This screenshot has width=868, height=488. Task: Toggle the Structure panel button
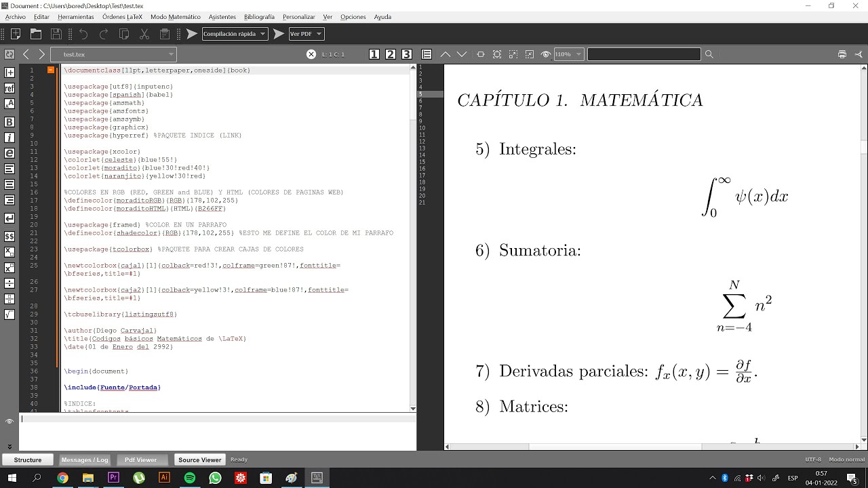[28, 460]
